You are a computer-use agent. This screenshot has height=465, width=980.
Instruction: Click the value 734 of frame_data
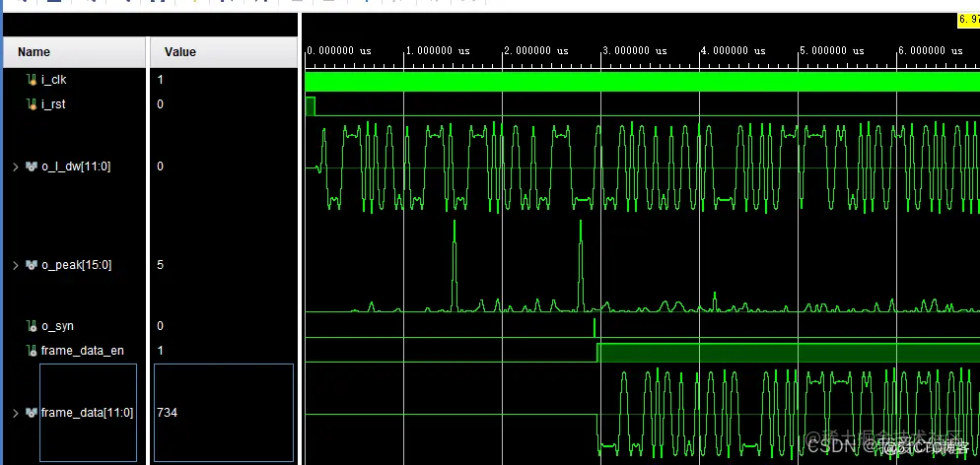[167, 413]
